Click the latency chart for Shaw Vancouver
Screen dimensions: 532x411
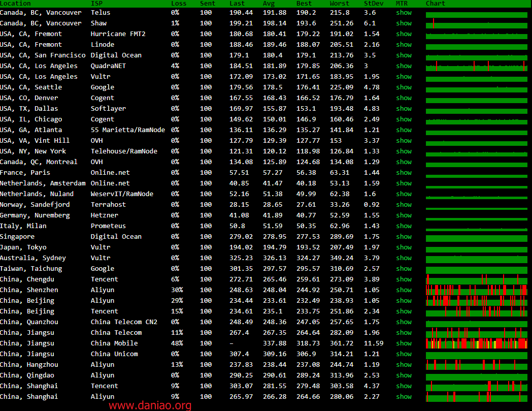(x=477, y=23)
